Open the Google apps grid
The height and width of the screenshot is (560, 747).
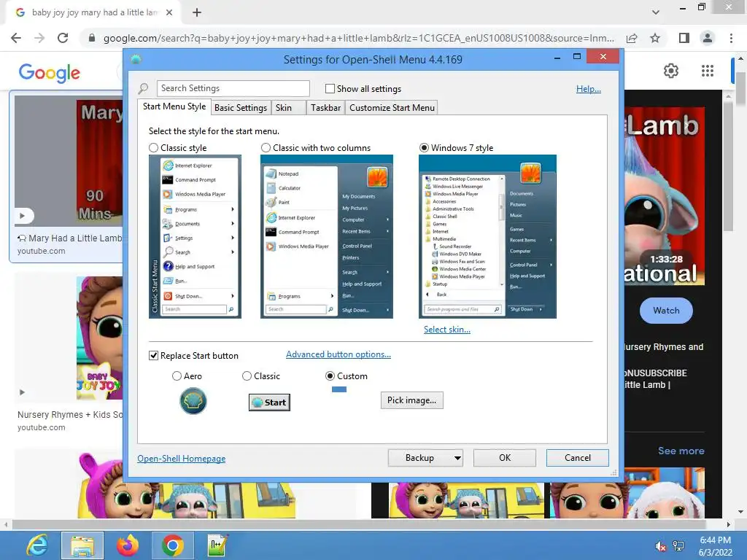pyautogui.click(x=708, y=71)
